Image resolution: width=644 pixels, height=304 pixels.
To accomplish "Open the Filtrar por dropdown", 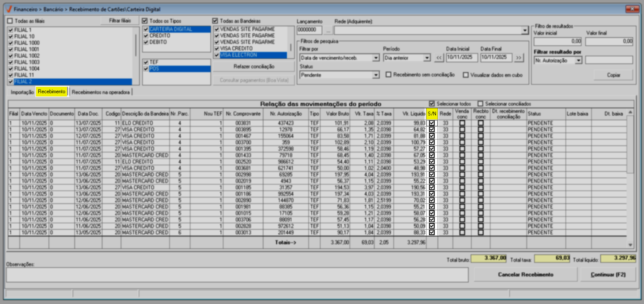I will click(x=376, y=58).
